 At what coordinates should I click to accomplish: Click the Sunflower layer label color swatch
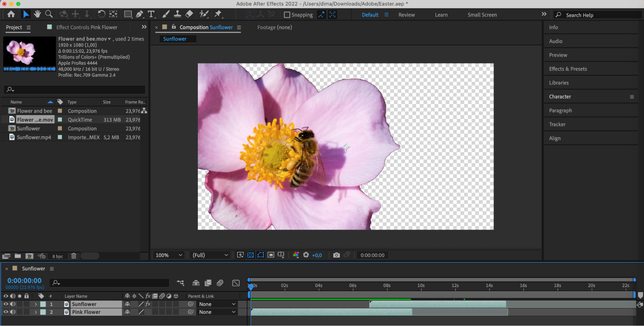[x=43, y=304]
